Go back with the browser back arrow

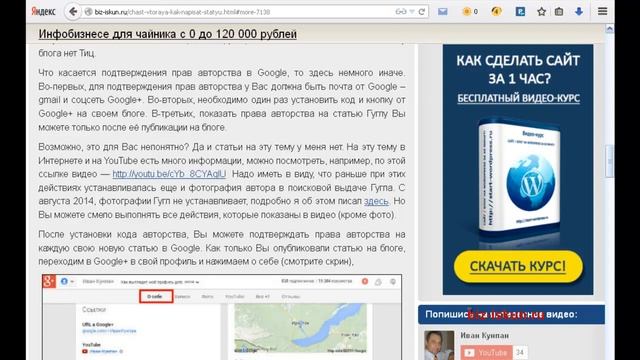click(73, 11)
